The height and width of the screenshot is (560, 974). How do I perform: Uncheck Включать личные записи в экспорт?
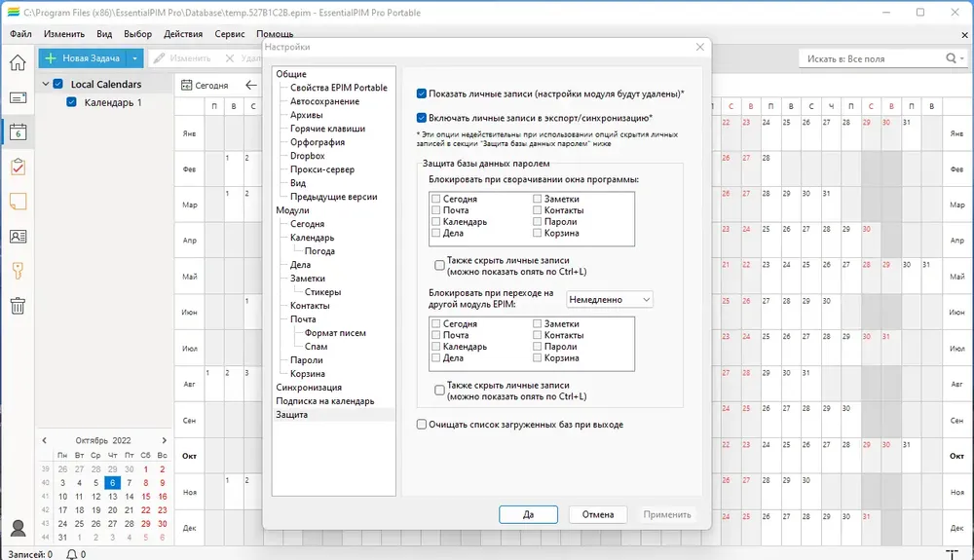coord(421,118)
